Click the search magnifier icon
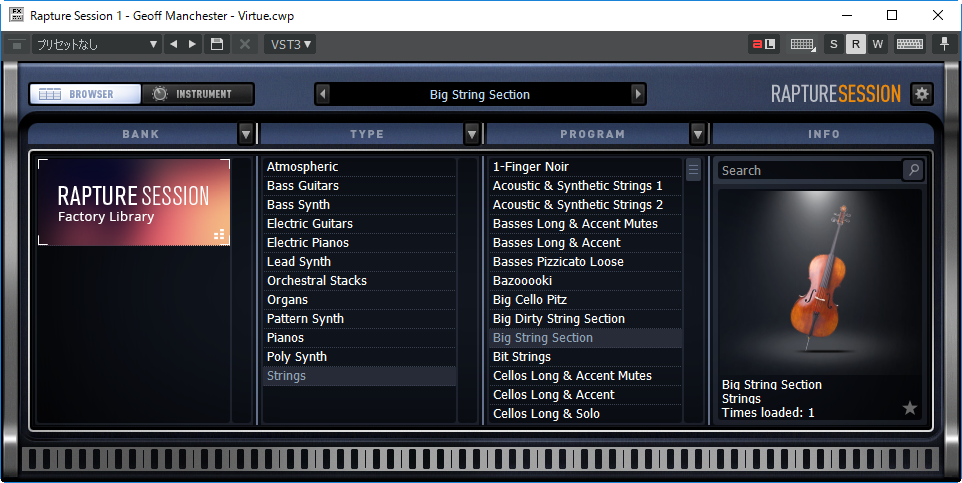The height and width of the screenshot is (483, 962). pos(913,170)
